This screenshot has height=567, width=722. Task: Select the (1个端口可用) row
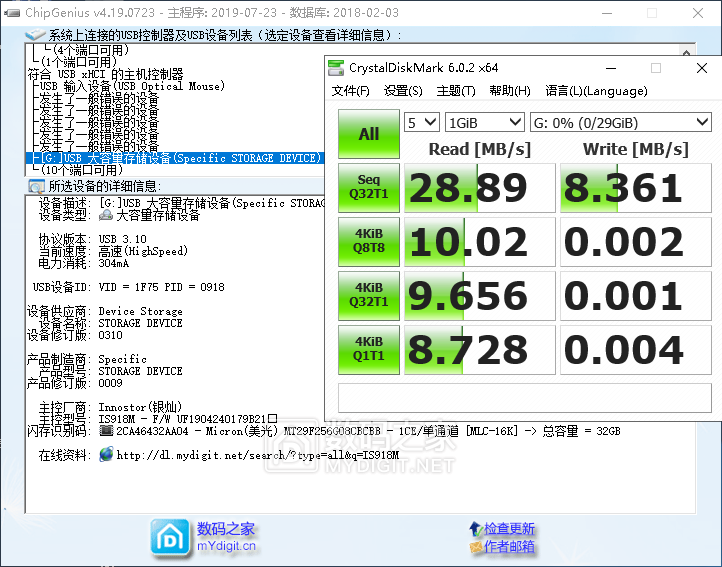[x=79, y=62]
